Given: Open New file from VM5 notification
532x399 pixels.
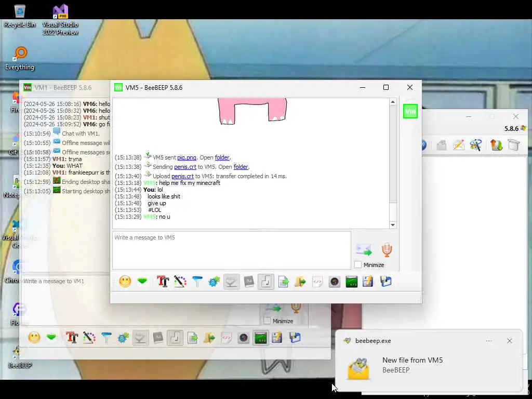Looking at the screenshot, I should coord(429,365).
